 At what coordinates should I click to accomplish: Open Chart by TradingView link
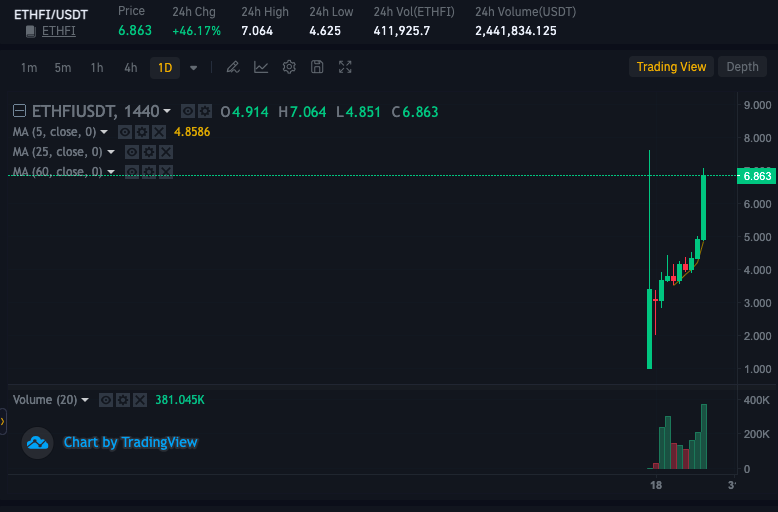coord(130,442)
